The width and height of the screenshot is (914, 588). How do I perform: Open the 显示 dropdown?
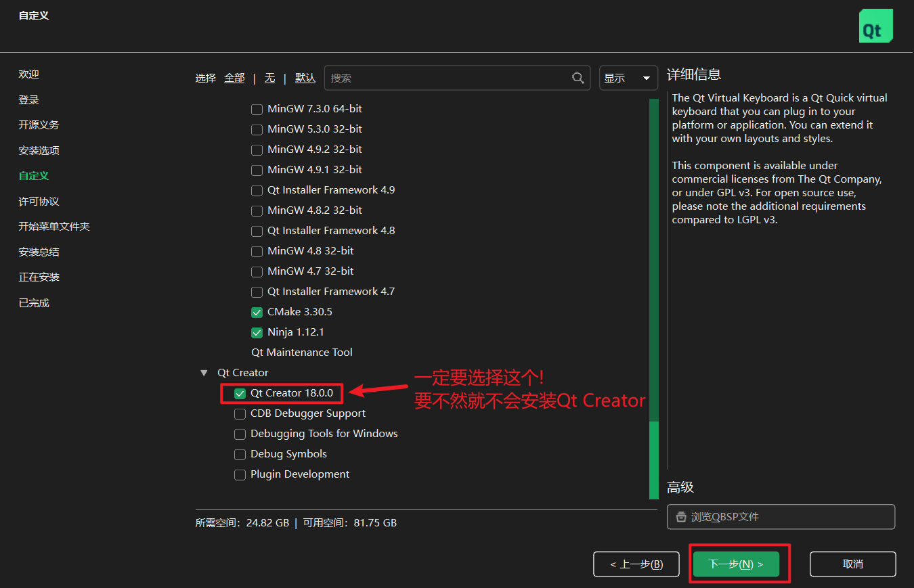pos(628,78)
